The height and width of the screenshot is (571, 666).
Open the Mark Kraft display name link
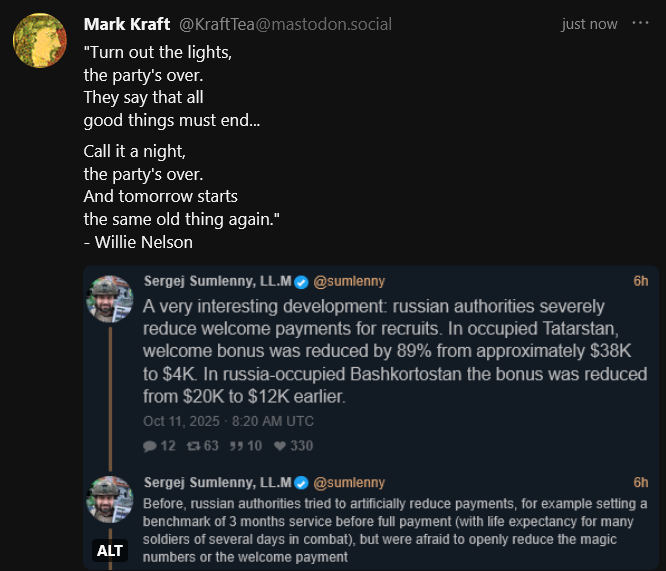[127, 24]
